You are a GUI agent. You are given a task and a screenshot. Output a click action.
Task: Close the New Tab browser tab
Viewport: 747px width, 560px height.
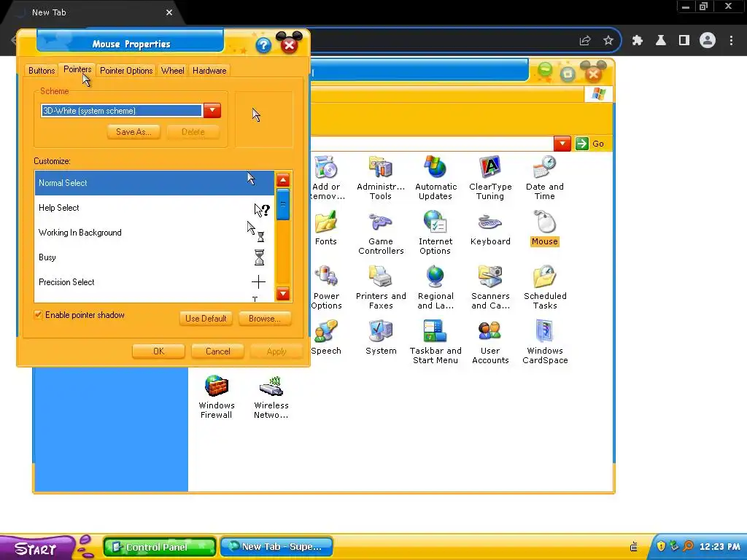[169, 12]
